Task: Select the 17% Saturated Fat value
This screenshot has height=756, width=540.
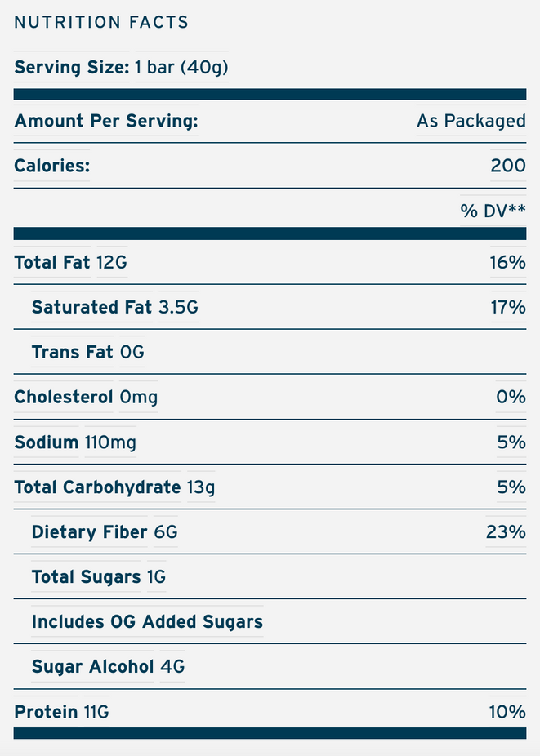Action: click(x=507, y=308)
